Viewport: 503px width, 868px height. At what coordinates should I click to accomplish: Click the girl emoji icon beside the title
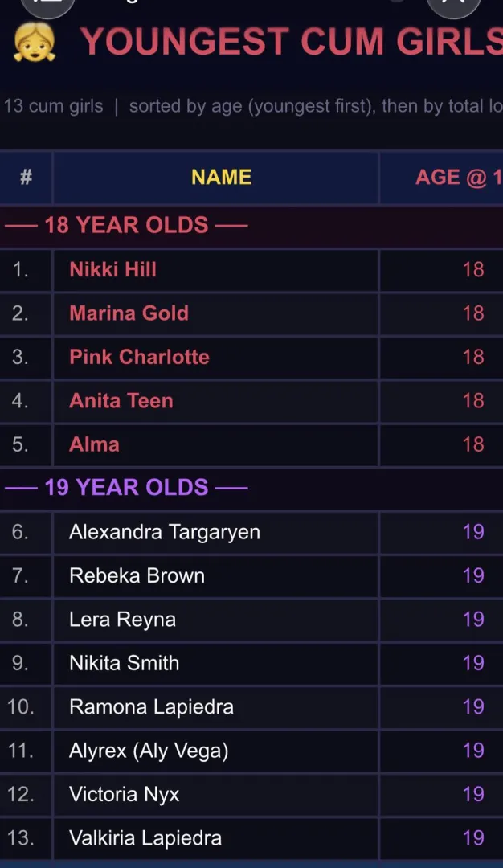(34, 42)
